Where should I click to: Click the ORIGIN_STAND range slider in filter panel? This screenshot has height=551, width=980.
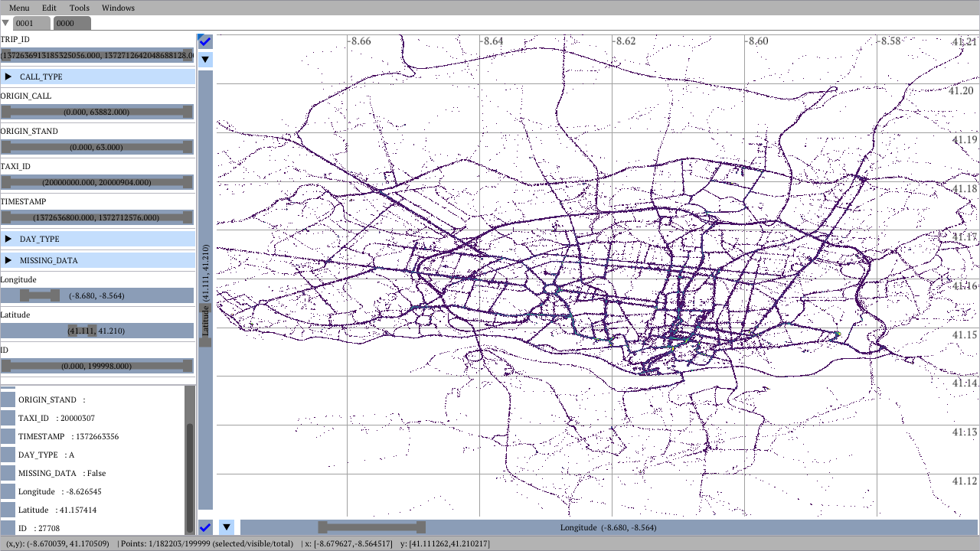[x=96, y=147]
